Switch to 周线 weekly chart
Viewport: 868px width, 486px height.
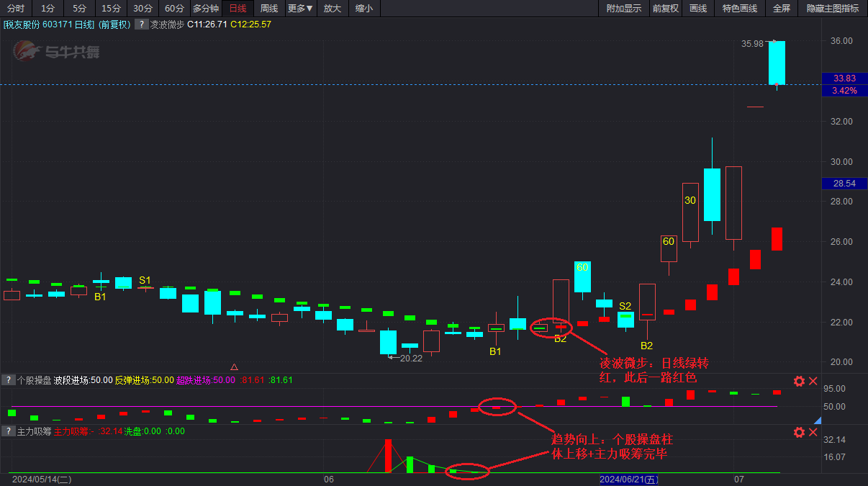pyautogui.click(x=269, y=9)
